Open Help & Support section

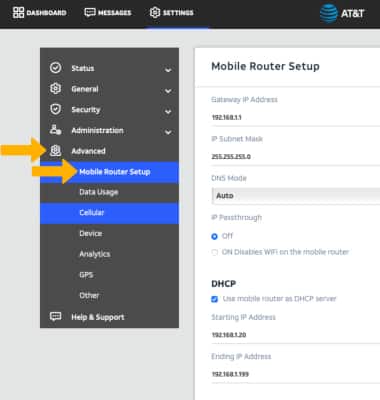(110, 317)
